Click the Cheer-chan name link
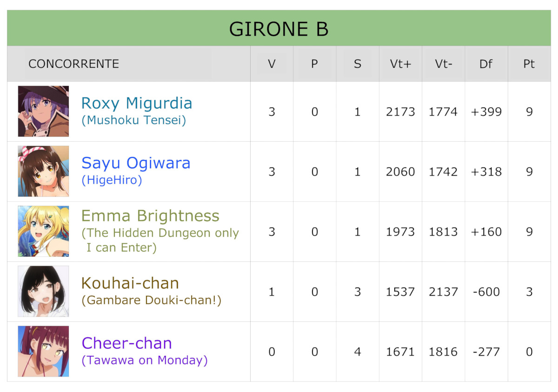The image size is (558, 392). coord(126,343)
